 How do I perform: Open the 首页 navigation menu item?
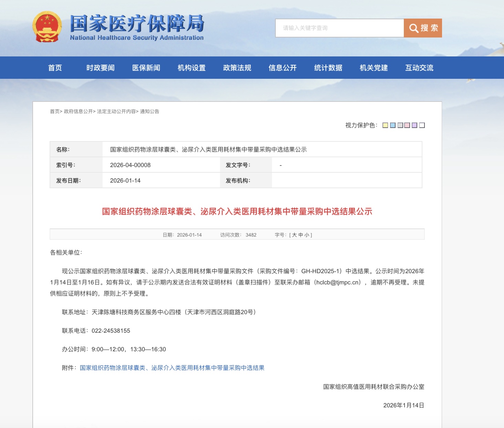pos(55,68)
